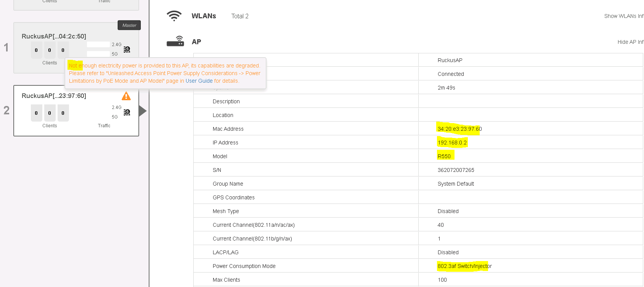Screen dimensions: 644x287
Task: Click the Max Clients row label
Action: (x=226, y=280)
